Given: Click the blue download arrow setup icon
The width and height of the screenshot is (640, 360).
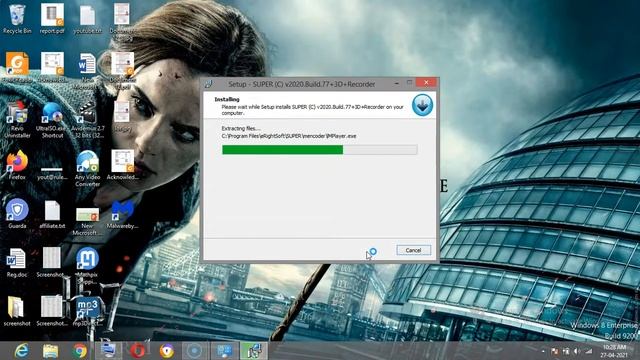Looking at the screenshot, I should point(422,105).
